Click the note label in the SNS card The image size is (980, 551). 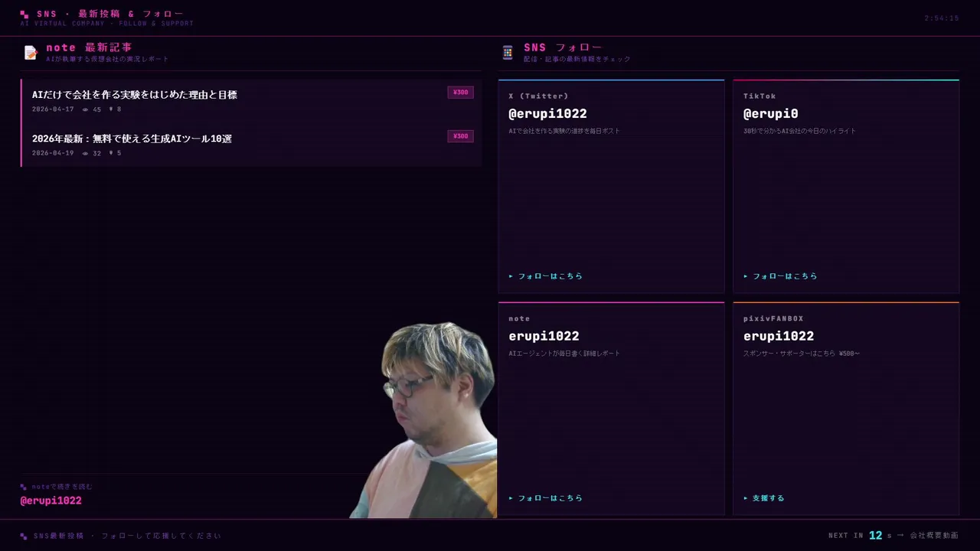coord(519,318)
